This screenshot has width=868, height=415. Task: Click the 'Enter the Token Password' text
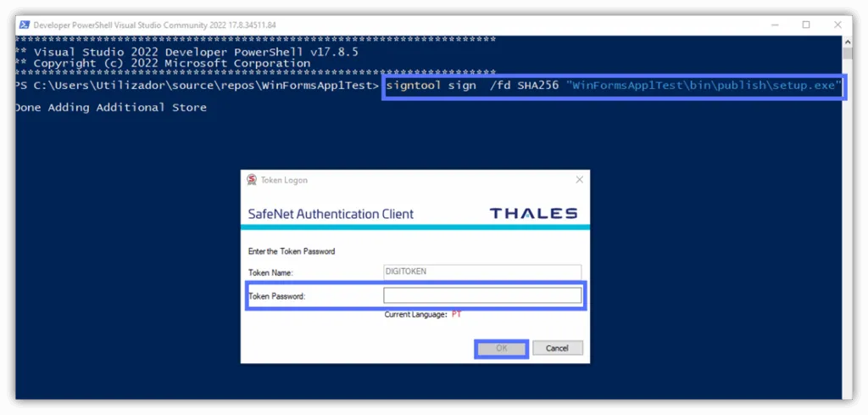coord(292,251)
